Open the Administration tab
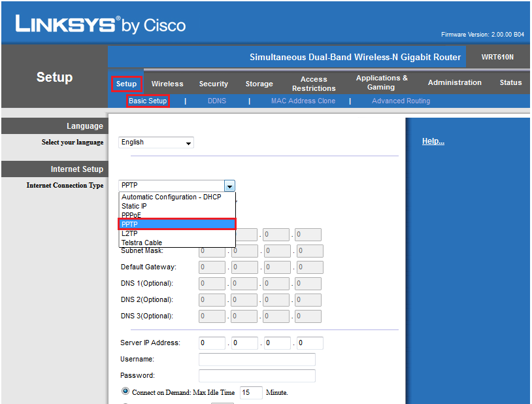This screenshot has height=404, width=532. (x=455, y=82)
